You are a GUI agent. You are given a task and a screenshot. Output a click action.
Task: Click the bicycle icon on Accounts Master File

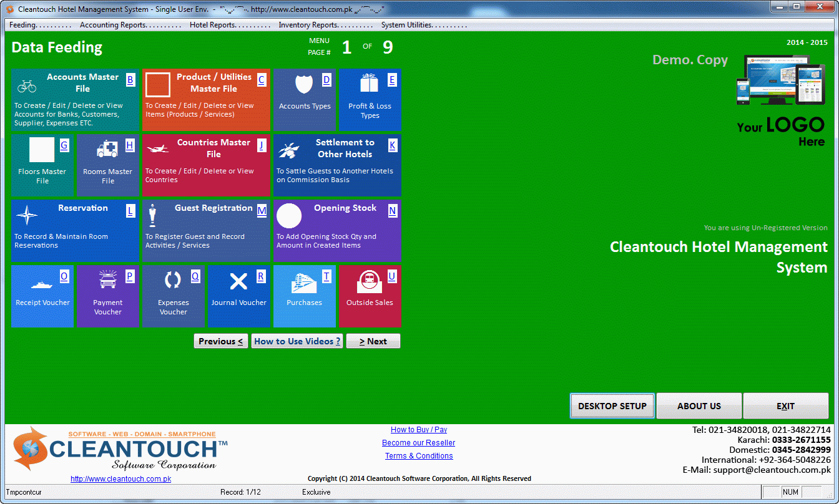pyautogui.click(x=27, y=85)
